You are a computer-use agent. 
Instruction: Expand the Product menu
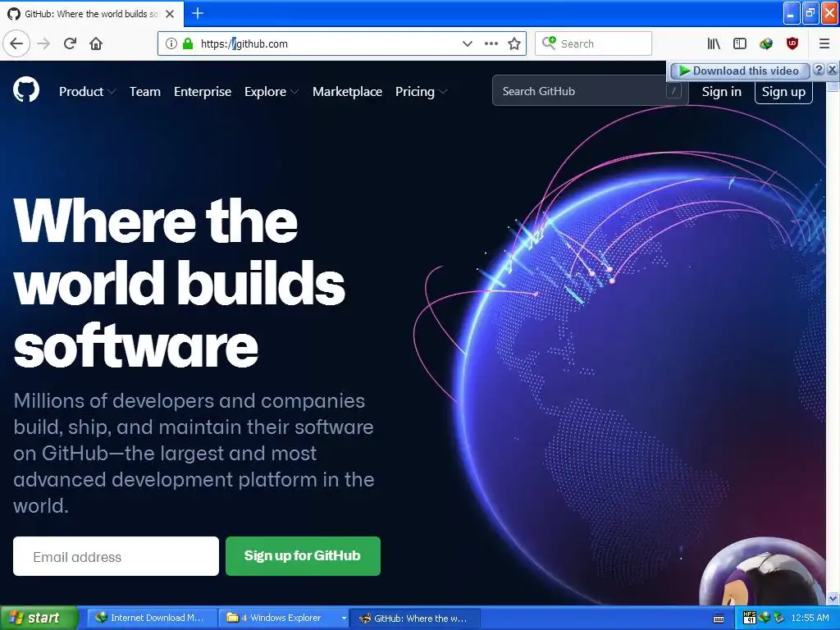click(87, 92)
